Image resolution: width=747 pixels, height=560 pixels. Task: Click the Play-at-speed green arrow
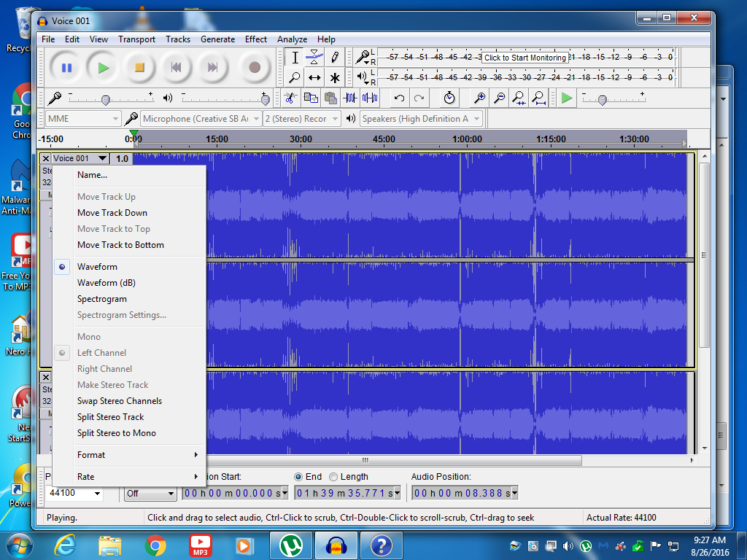[x=566, y=98]
